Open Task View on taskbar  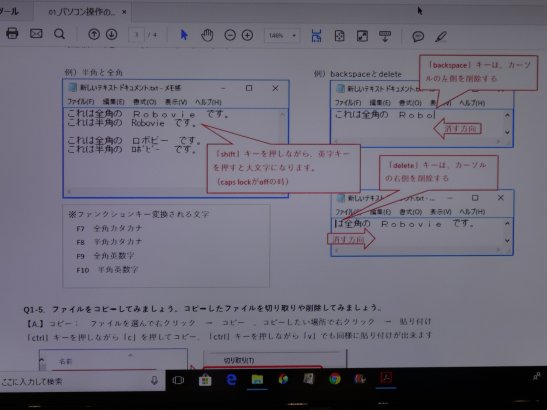178,380
